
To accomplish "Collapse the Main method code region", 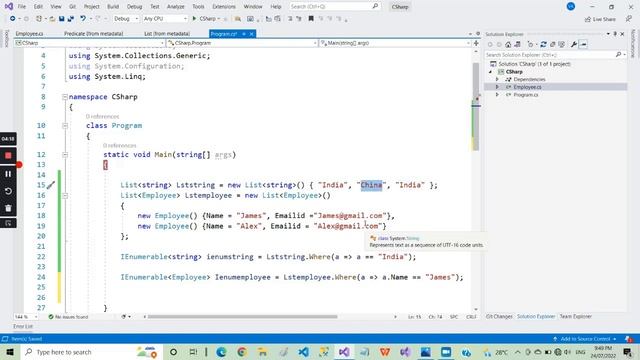I will coord(65,155).
